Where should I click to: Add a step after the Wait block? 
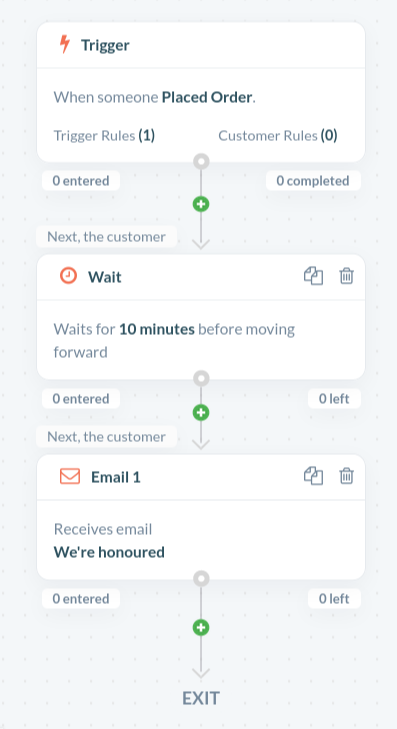tap(201, 412)
